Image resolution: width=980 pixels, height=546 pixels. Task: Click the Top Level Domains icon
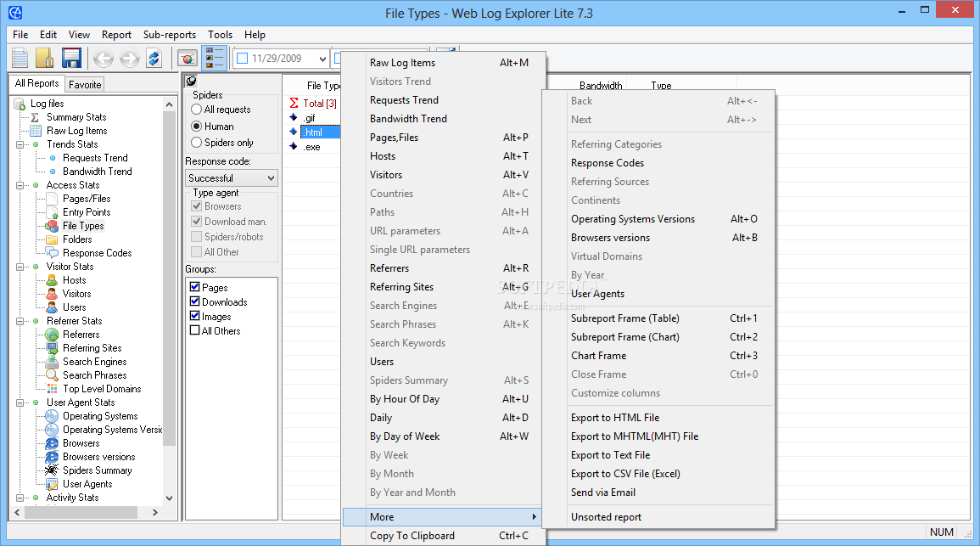pyautogui.click(x=53, y=389)
